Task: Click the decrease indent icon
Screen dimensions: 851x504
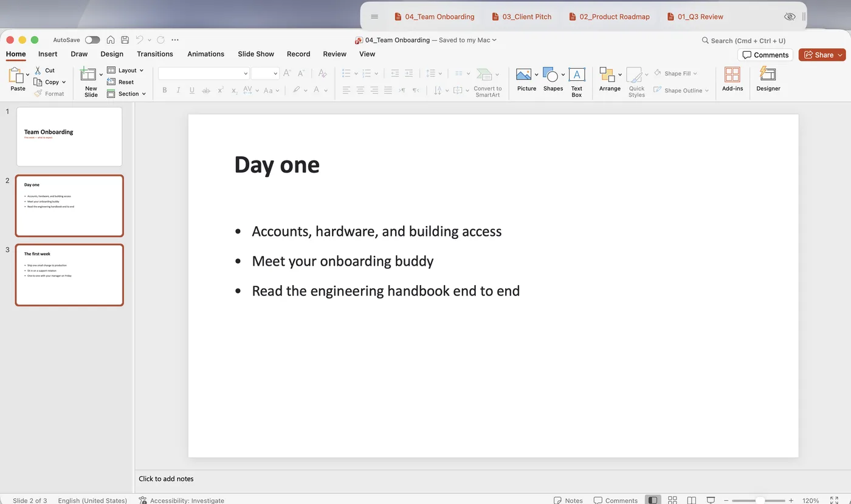Action: (395, 73)
